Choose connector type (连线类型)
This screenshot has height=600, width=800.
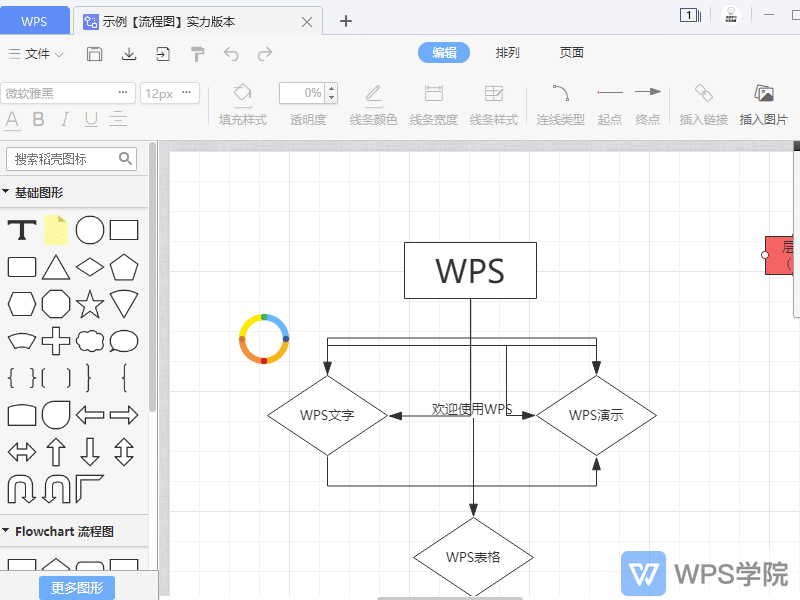coord(560,105)
